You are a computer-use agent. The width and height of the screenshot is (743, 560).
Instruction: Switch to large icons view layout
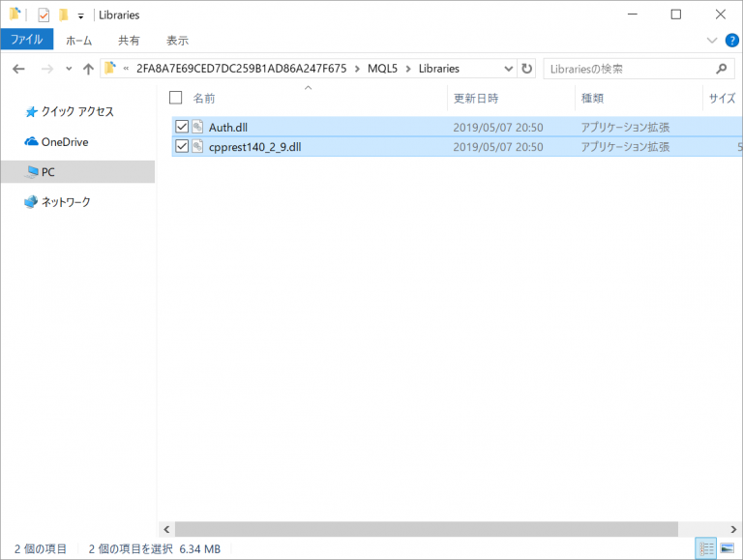(x=727, y=548)
